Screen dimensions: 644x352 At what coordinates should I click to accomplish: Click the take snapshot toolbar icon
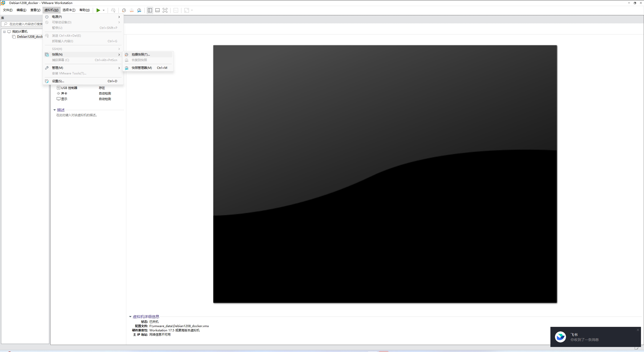pos(124,10)
